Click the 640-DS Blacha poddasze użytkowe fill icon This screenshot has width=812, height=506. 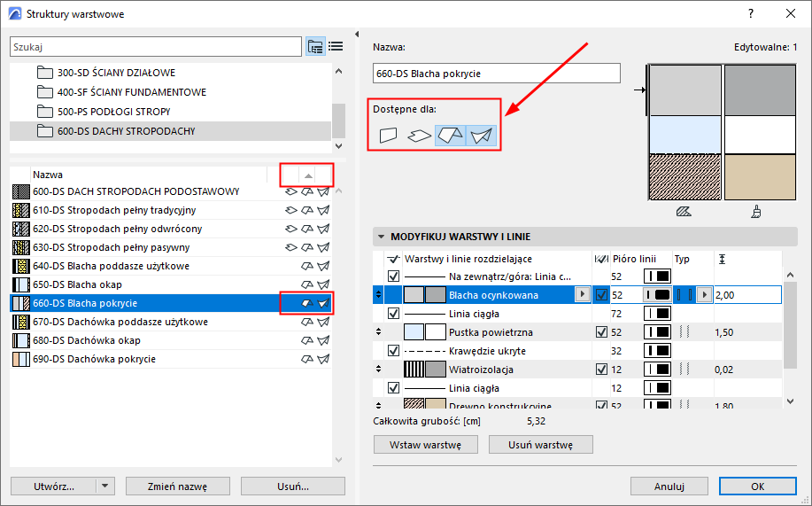click(x=21, y=266)
